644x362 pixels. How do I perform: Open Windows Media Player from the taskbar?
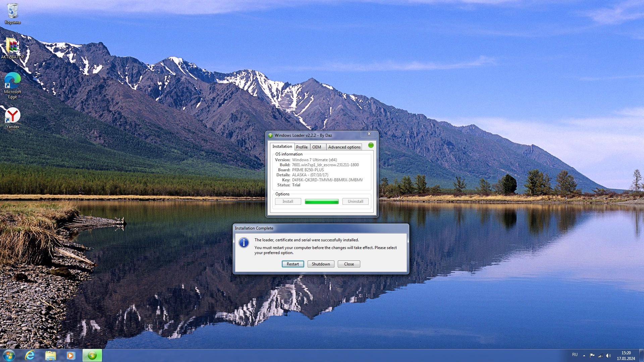click(71, 355)
